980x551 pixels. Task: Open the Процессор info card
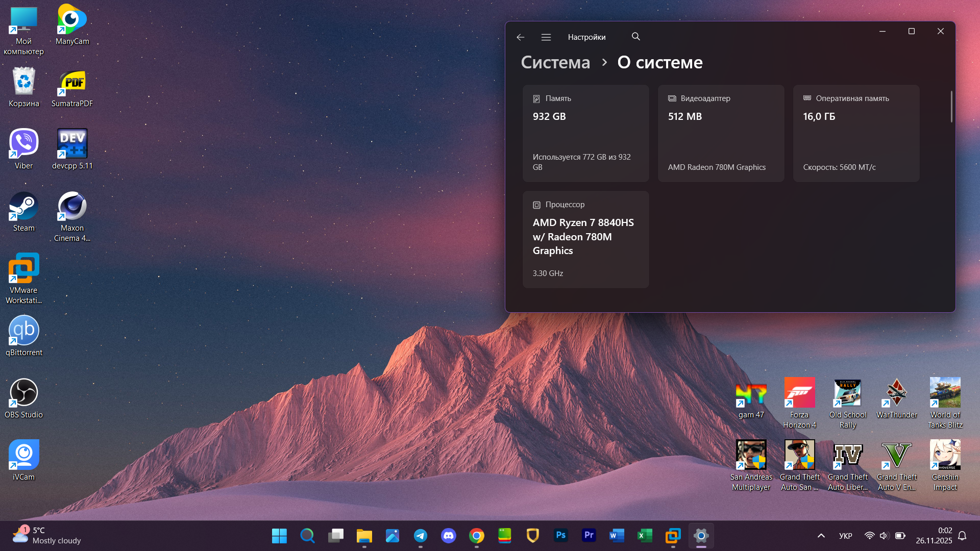(585, 239)
